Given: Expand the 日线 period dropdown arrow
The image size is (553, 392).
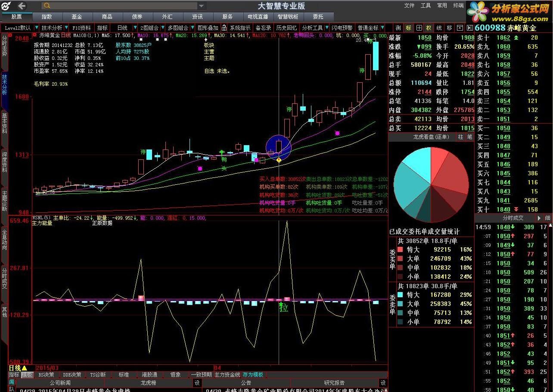Looking at the screenshot, I should pos(135,28).
